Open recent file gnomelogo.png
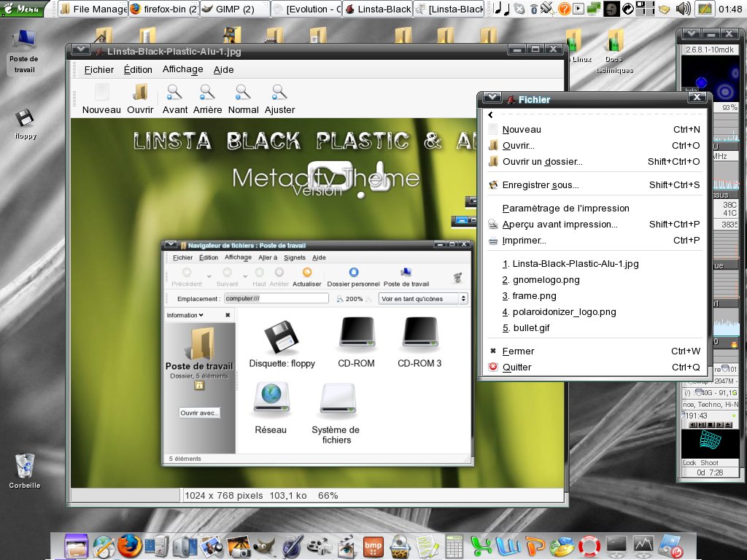Image resolution: width=747 pixels, height=560 pixels. coord(594,280)
